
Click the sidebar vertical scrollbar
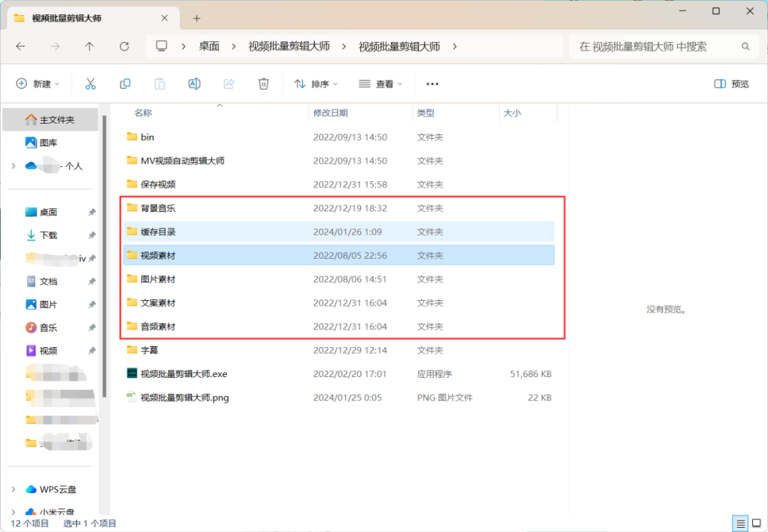pos(104,256)
